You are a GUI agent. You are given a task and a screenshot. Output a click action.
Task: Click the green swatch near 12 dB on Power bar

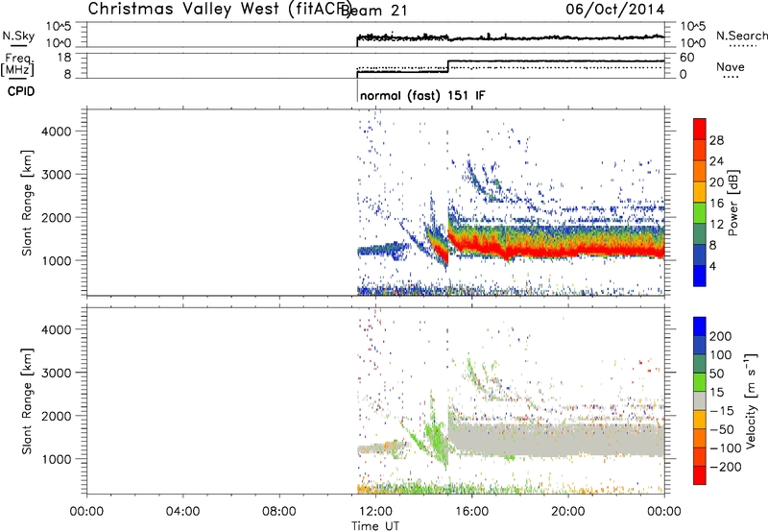click(x=700, y=213)
